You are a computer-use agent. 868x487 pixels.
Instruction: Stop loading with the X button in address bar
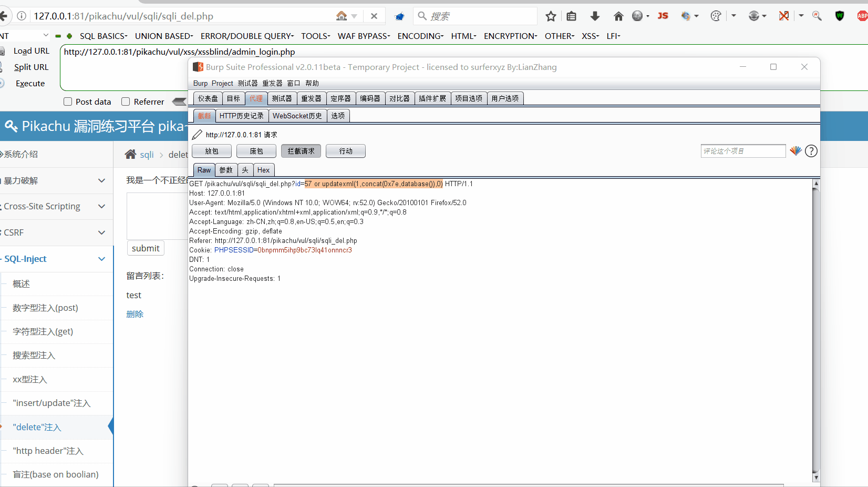click(374, 16)
